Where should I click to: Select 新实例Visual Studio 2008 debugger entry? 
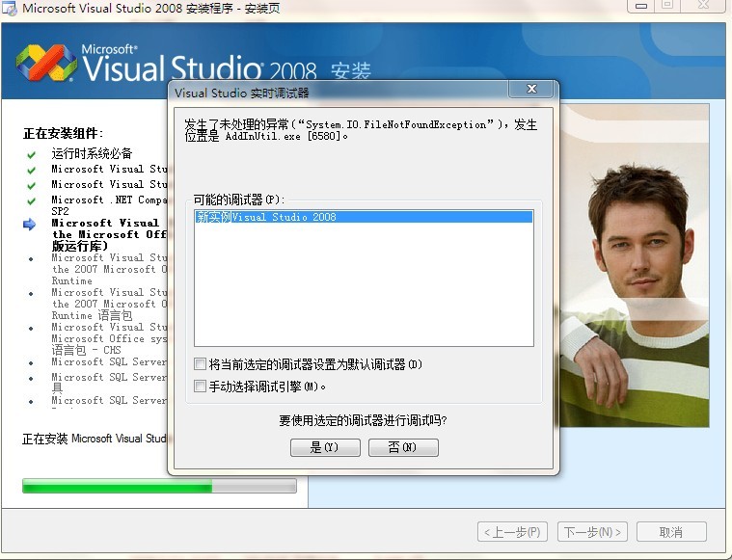point(364,217)
